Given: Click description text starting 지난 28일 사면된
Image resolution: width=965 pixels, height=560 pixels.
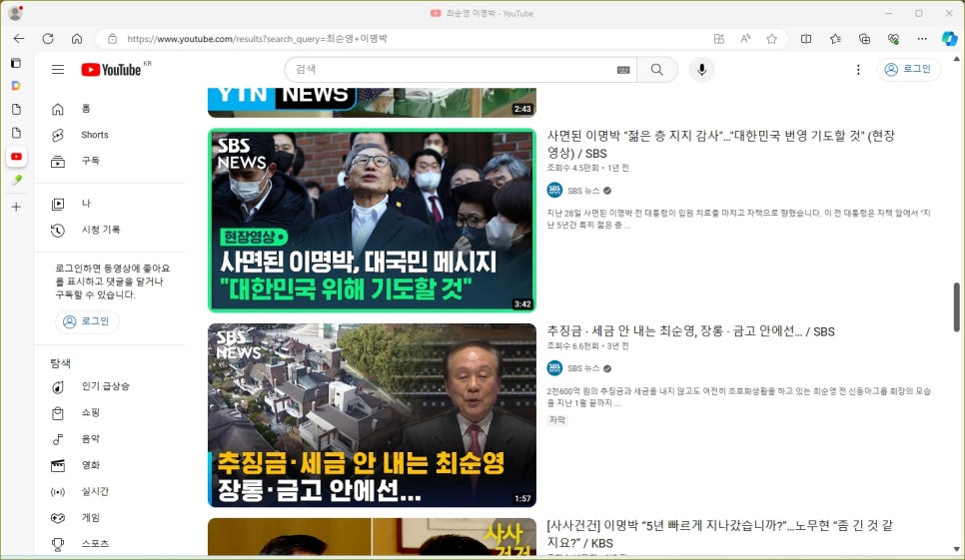Looking at the screenshot, I should point(738,219).
